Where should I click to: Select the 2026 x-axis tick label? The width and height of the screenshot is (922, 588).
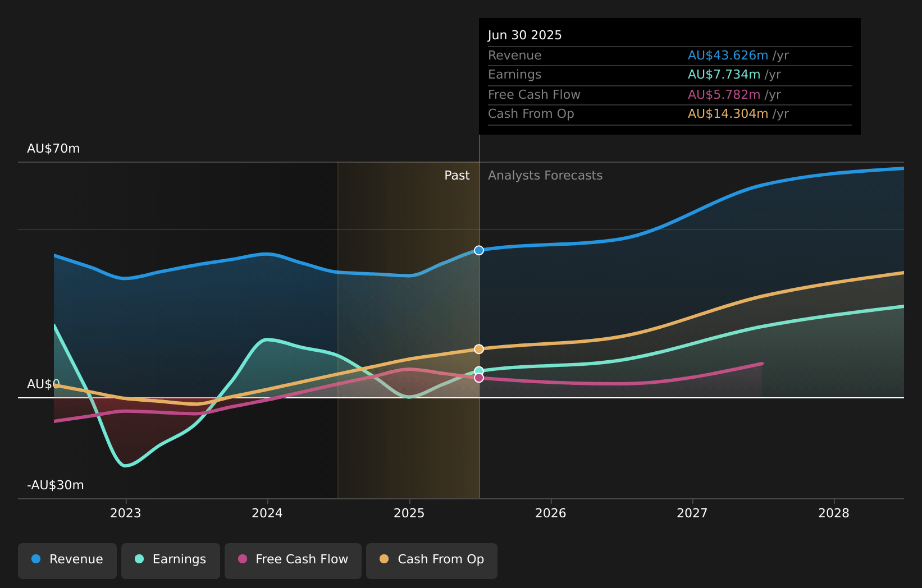551,513
